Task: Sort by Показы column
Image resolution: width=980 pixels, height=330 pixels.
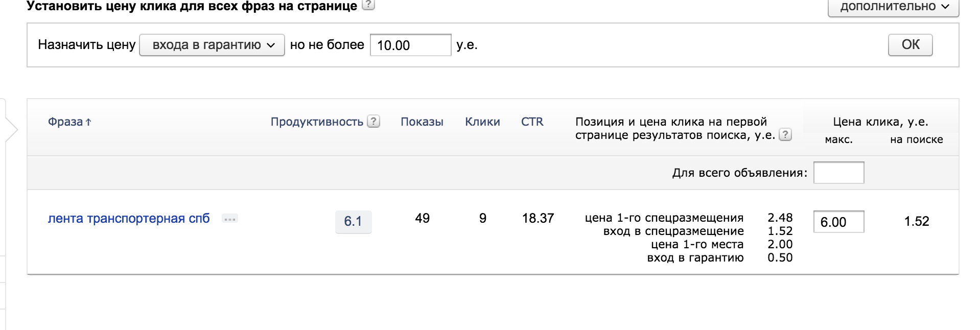Action: (422, 122)
